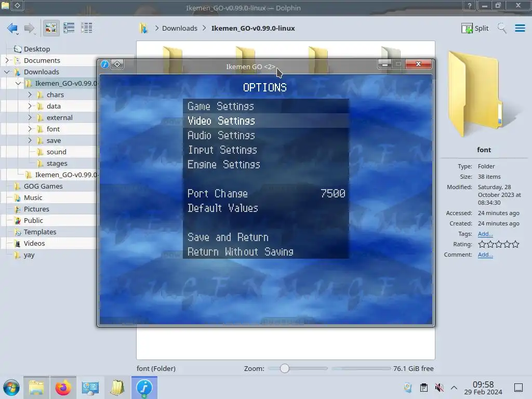
Task: Show hidden system tray icons
Action: tap(454, 388)
